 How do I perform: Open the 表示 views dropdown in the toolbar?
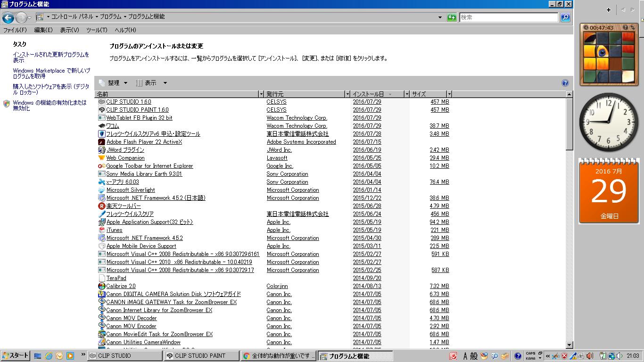pos(151,83)
